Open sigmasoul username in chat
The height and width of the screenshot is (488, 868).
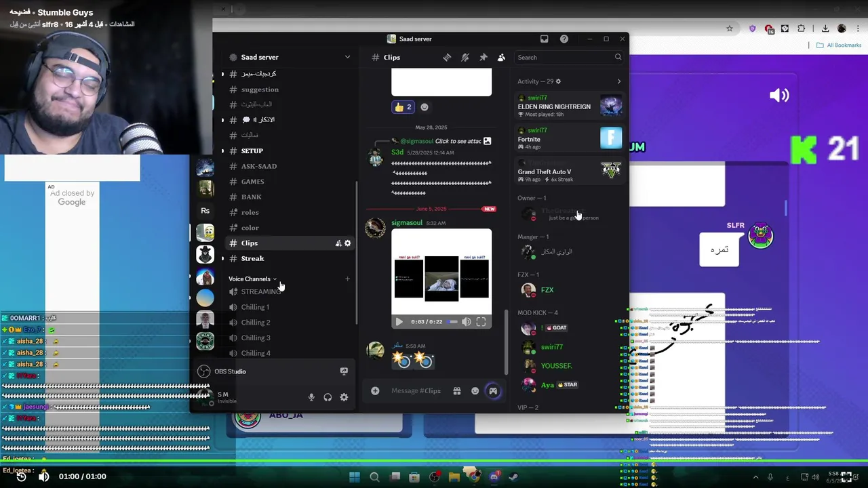(407, 223)
